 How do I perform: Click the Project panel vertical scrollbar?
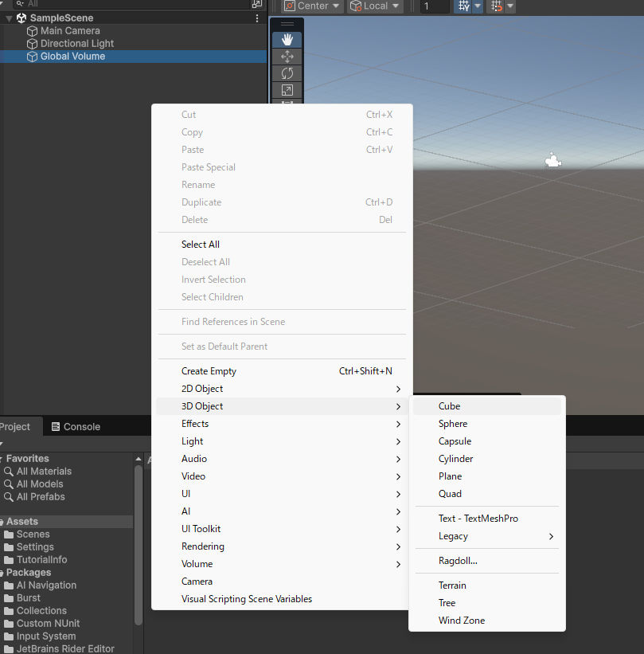(139, 542)
